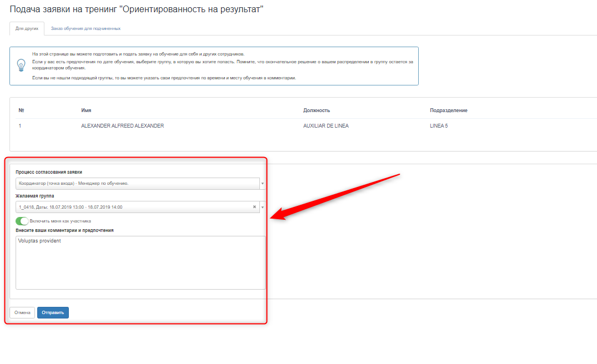This screenshot has width=597, height=364.
Task: Click the "Должность" column header
Action: click(317, 110)
